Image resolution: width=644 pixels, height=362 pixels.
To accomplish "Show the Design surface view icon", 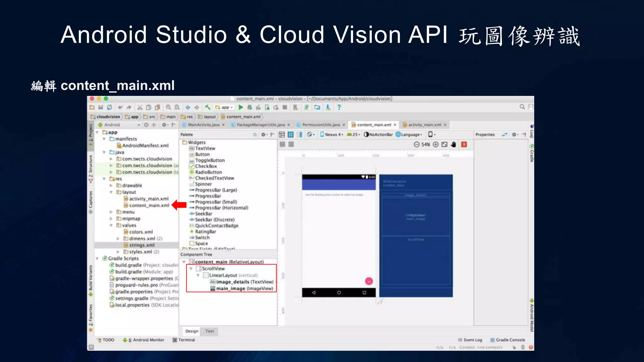I will click(282, 134).
